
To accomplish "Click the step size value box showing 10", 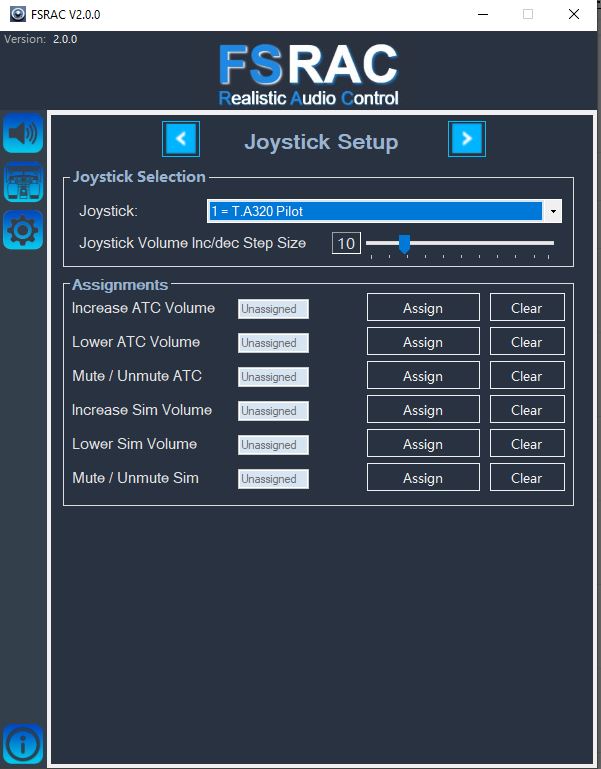I will (x=346, y=243).
